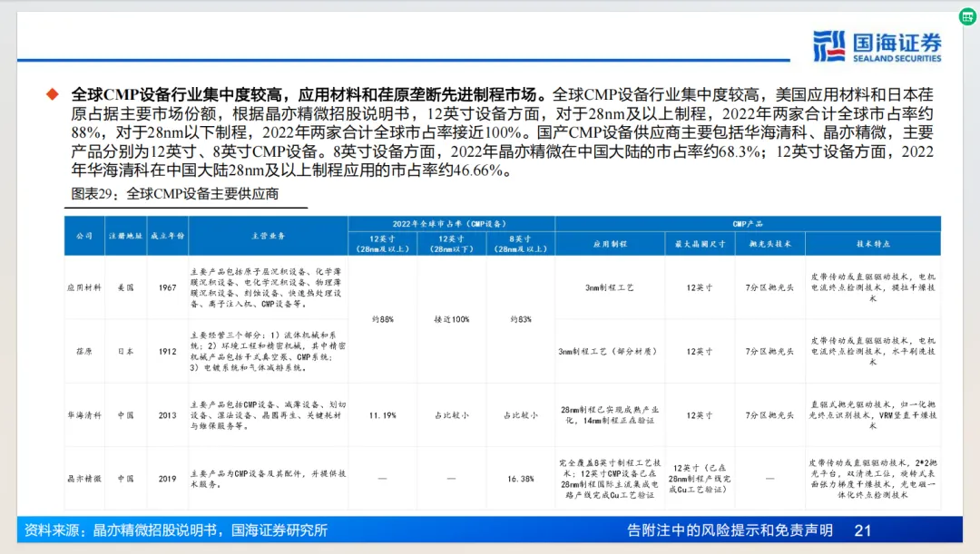
Task: Click '12英寸' wafer size in 荏原 row
Action: click(700, 352)
